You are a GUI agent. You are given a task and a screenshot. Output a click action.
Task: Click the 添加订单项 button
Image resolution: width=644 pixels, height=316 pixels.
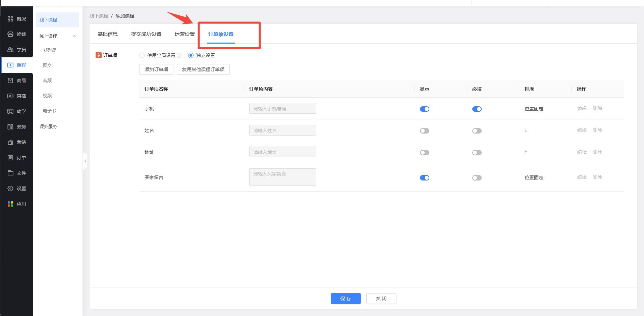coord(156,69)
